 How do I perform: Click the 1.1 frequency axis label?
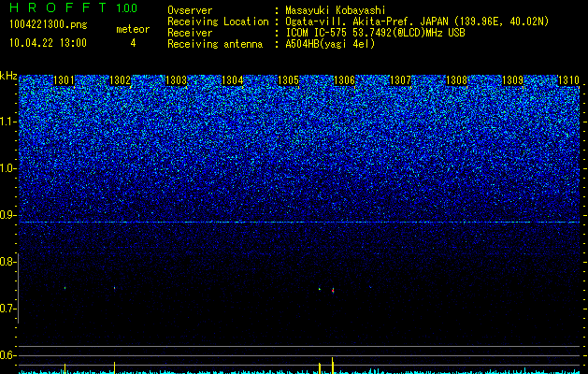pyautogui.click(x=8, y=122)
